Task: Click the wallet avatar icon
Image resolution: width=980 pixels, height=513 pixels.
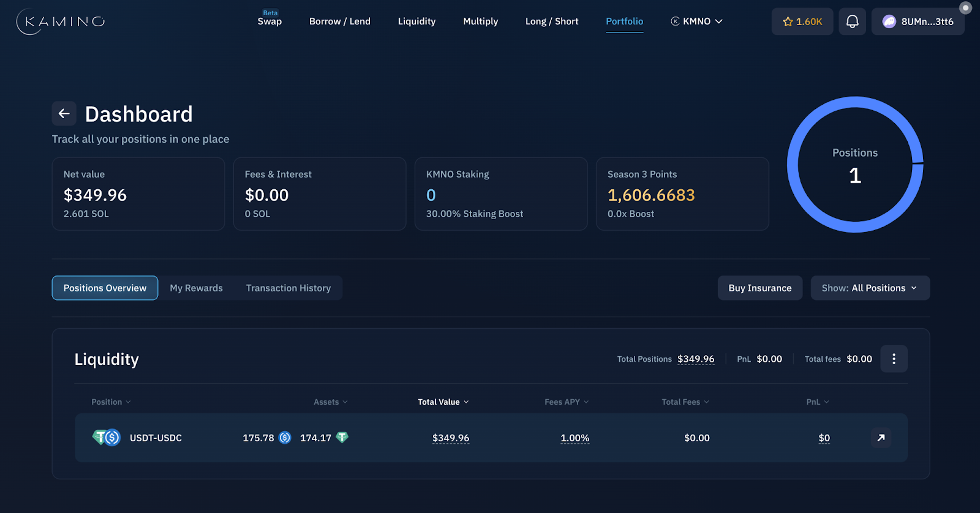Action: coord(889,21)
